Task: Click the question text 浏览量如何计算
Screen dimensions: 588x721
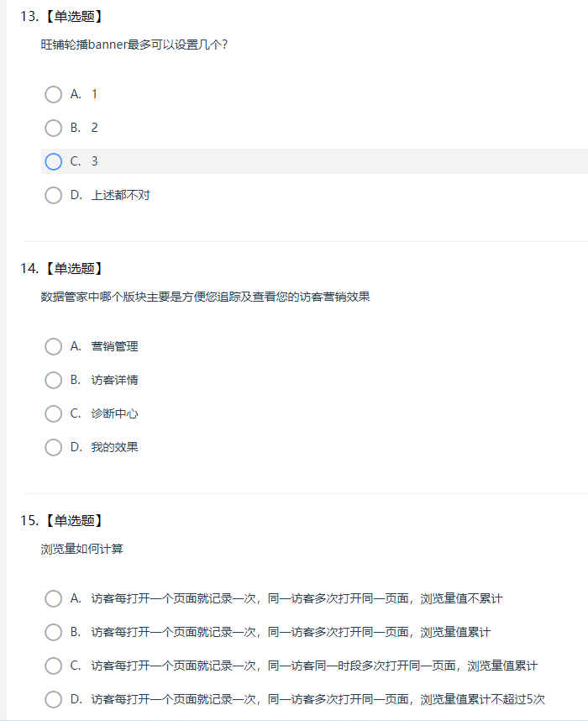Action: 81,549
